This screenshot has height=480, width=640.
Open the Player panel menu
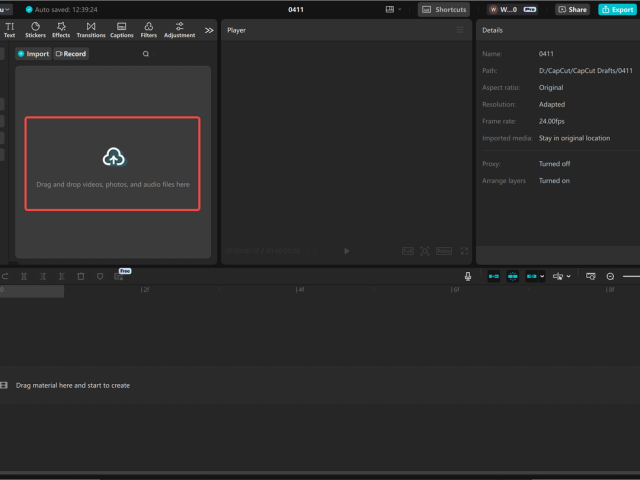[x=460, y=30]
